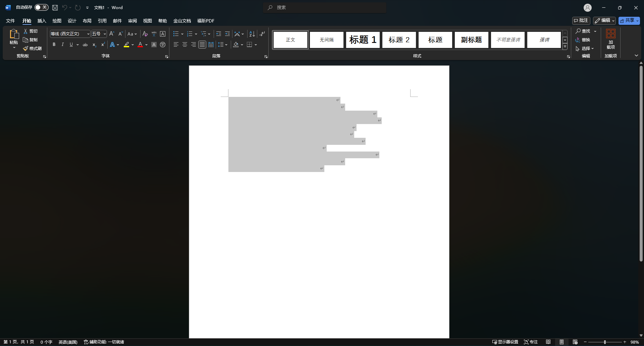Decrease paragraph indent
The width and height of the screenshot is (644, 346).
pyautogui.click(x=219, y=34)
